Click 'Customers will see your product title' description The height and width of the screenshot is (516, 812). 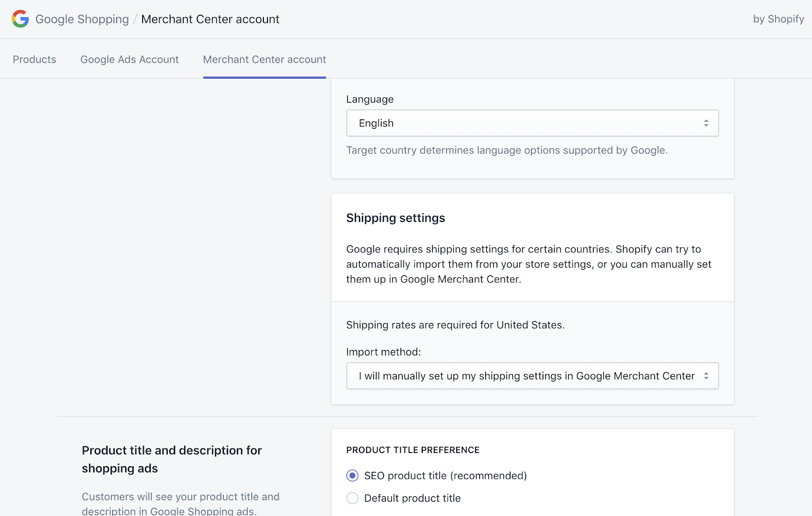[x=181, y=504]
